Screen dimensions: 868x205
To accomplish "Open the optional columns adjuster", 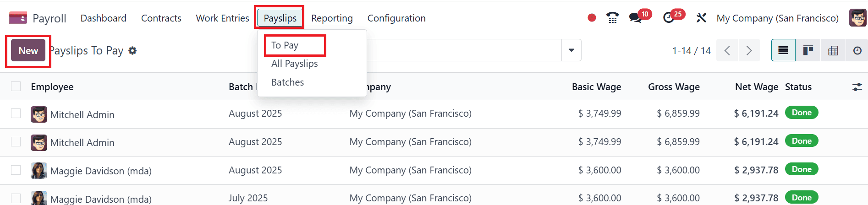I will click(x=857, y=87).
